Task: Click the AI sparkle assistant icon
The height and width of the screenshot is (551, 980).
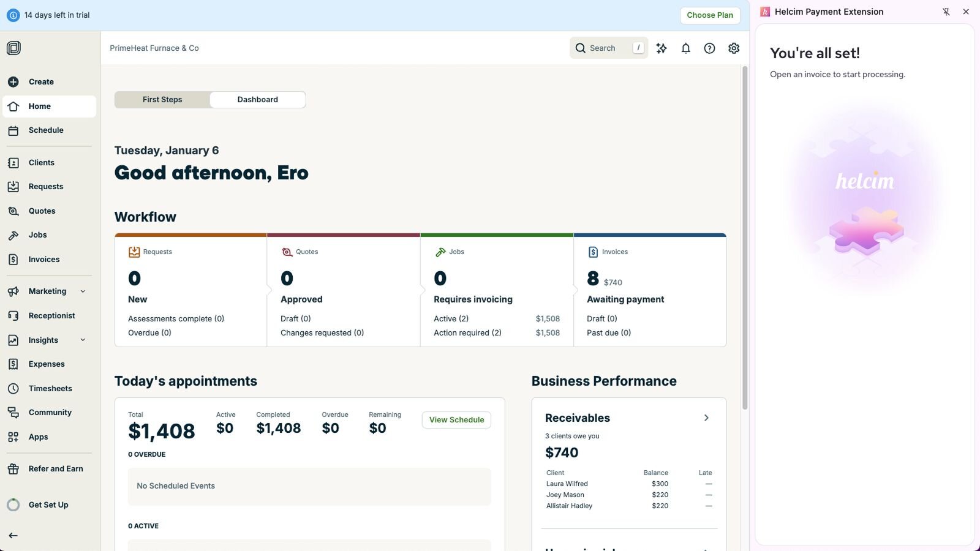Action: (661, 48)
